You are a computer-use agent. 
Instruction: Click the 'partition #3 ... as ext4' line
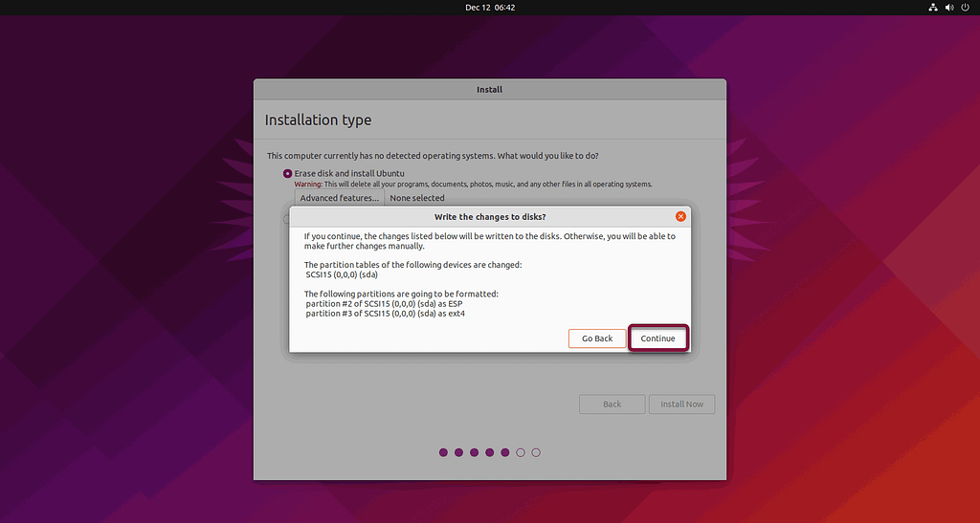point(385,314)
